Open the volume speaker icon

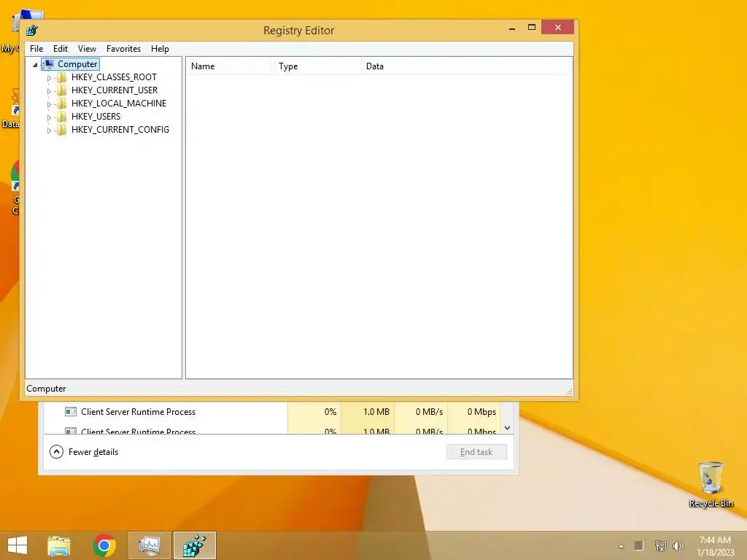pos(678,545)
